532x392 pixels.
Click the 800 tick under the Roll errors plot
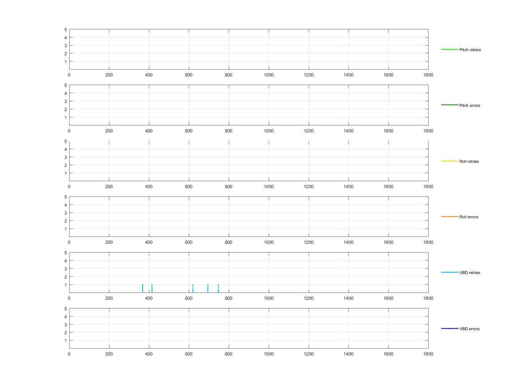tap(229, 242)
